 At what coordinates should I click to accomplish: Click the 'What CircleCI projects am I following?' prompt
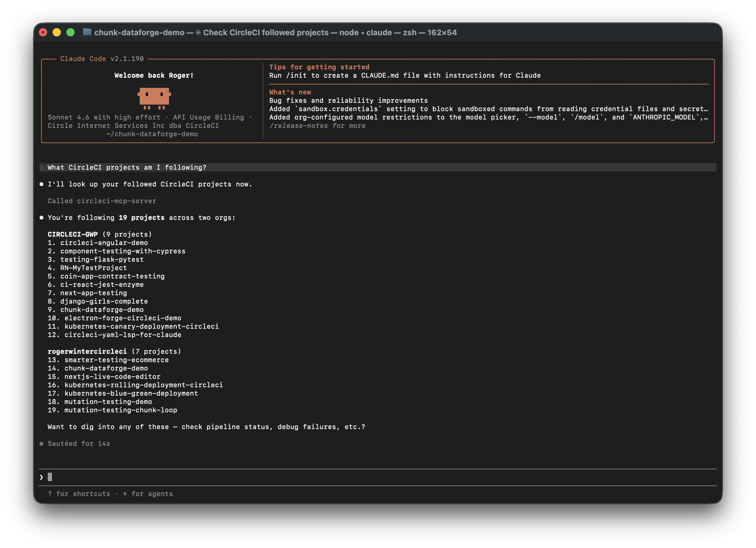[x=127, y=167]
